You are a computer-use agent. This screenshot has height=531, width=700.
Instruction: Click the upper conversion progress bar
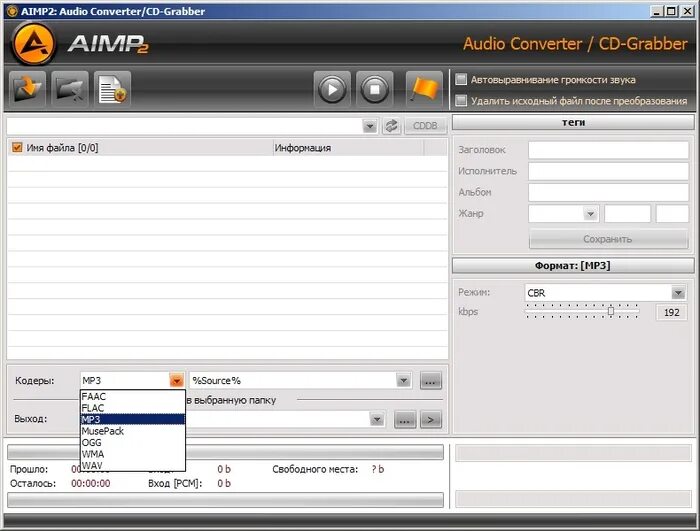(x=225, y=452)
